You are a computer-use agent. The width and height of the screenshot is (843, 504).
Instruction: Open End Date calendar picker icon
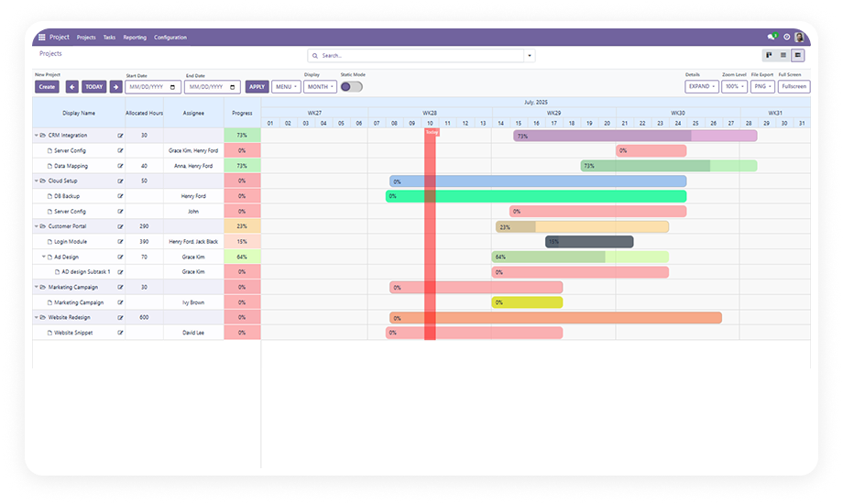pyautogui.click(x=232, y=87)
